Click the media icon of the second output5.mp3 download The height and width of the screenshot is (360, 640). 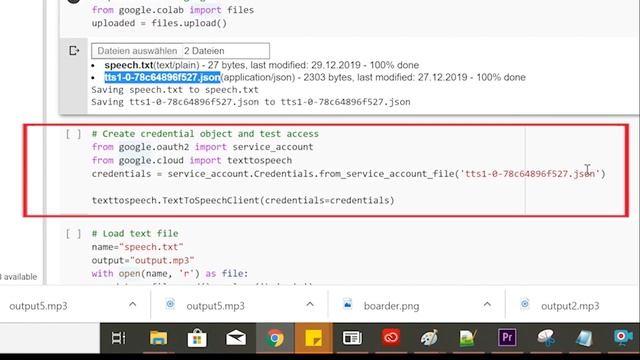pos(170,304)
